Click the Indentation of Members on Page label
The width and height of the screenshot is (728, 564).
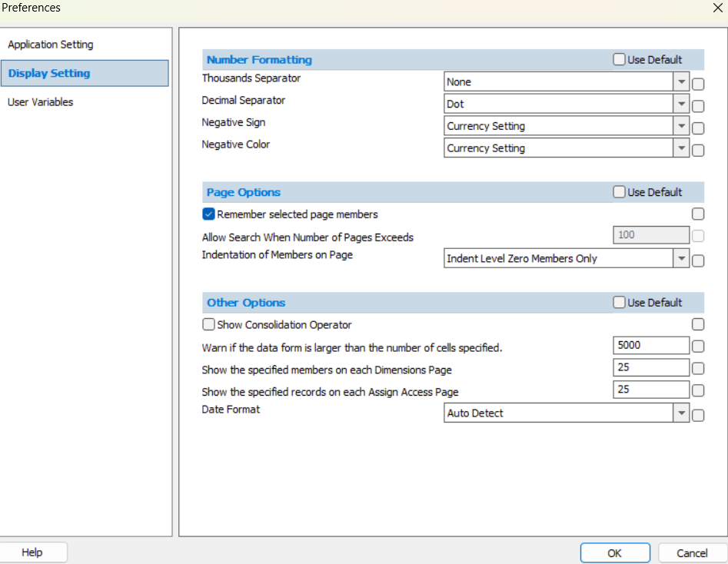[x=278, y=255]
